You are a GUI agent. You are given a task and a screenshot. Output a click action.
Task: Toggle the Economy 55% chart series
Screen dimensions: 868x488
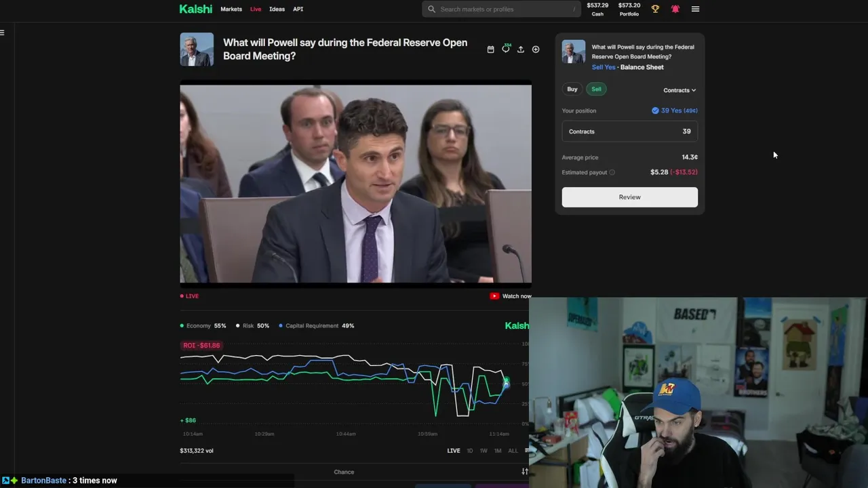point(203,326)
